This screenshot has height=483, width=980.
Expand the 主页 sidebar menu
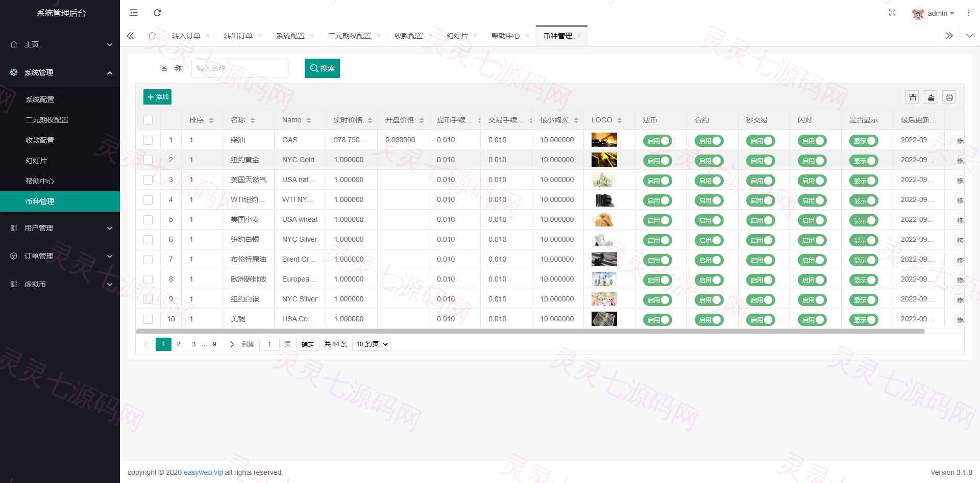(x=60, y=44)
